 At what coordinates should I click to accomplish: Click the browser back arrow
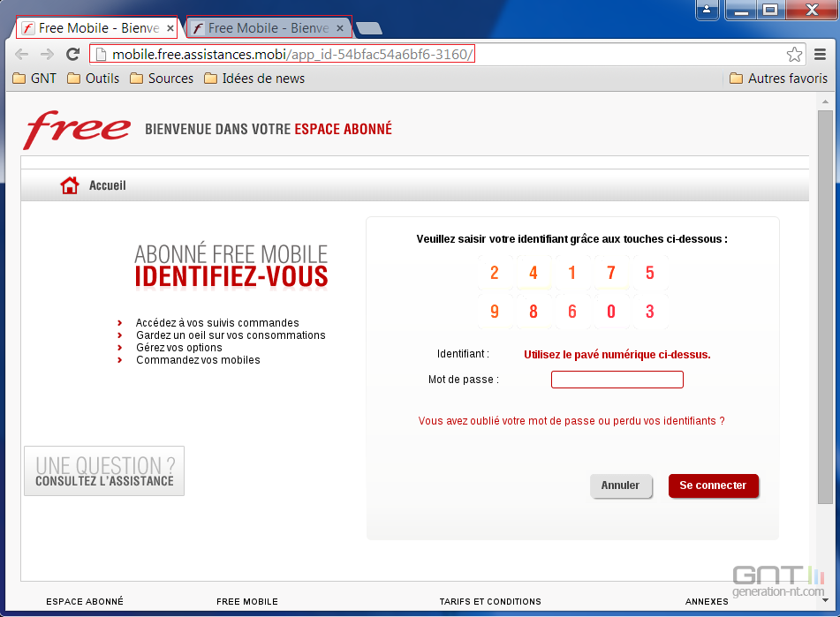(x=22, y=54)
